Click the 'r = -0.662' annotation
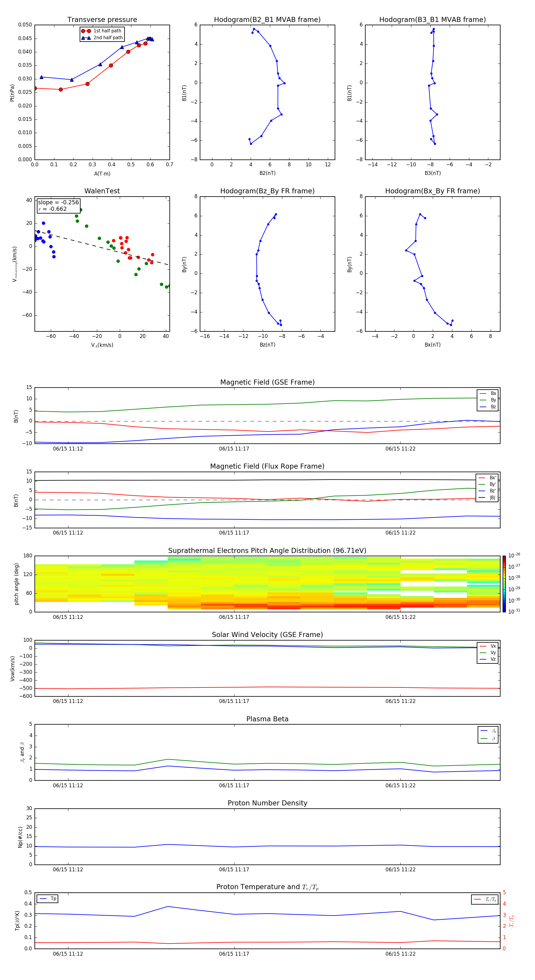Image resolution: width=535 pixels, height=980 pixels. pos(52,209)
